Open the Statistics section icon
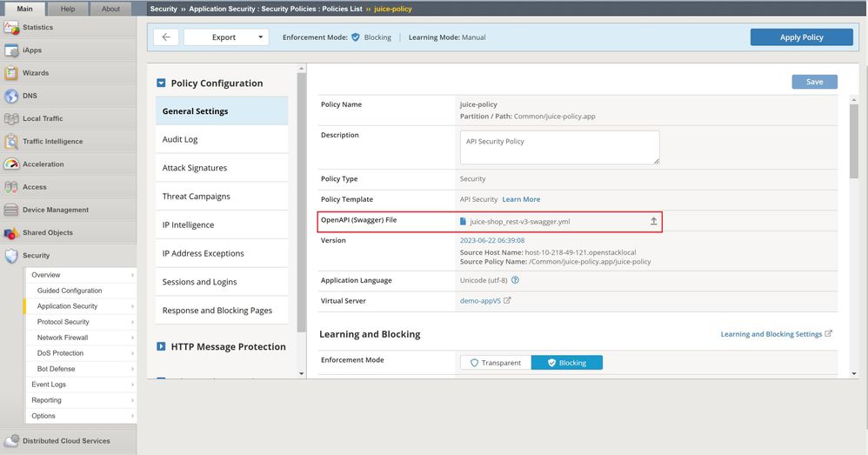This screenshot has height=455, width=868. 11,28
